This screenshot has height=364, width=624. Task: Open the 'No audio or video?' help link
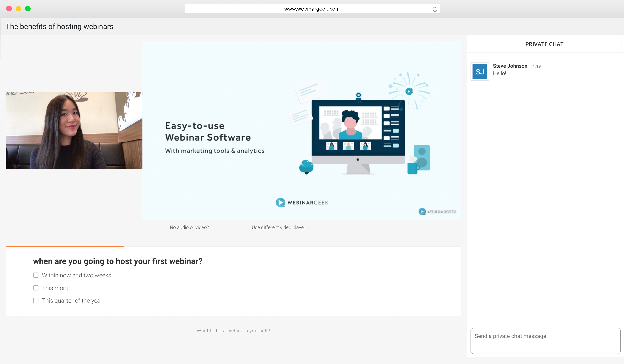click(189, 227)
